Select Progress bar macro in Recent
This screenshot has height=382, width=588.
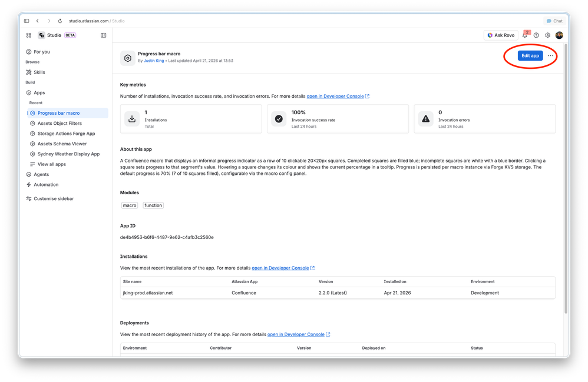tap(68, 113)
